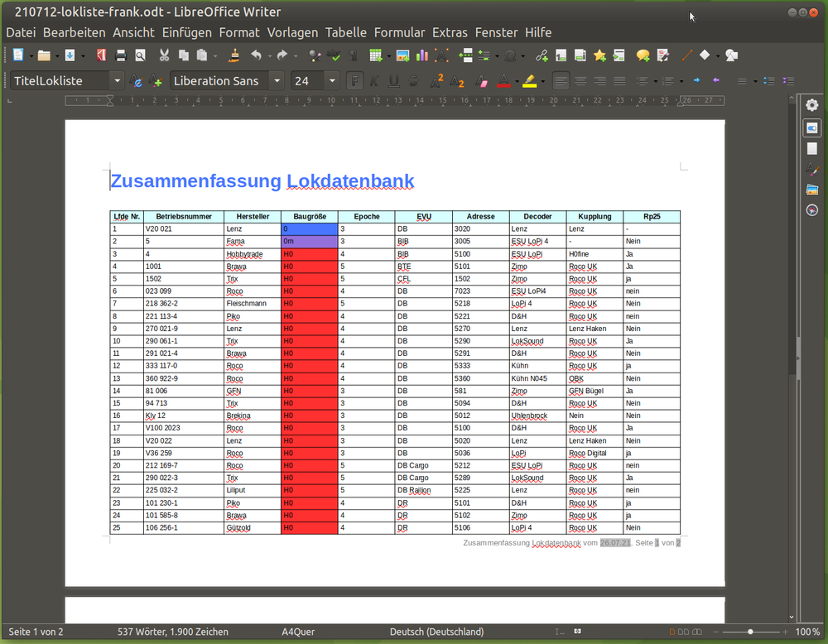Open the Navigator in the sidebar

pyautogui.click(x=812, y=210)
